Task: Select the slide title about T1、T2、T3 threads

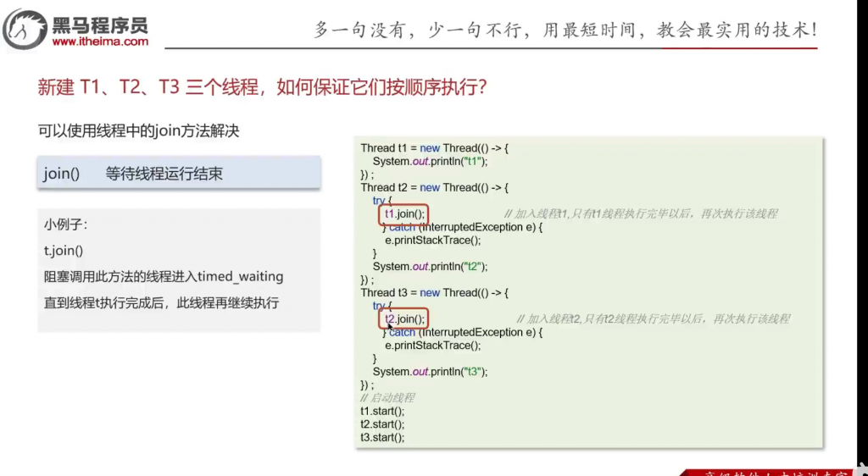Action: pyautogui.click(x=263, y=87)
